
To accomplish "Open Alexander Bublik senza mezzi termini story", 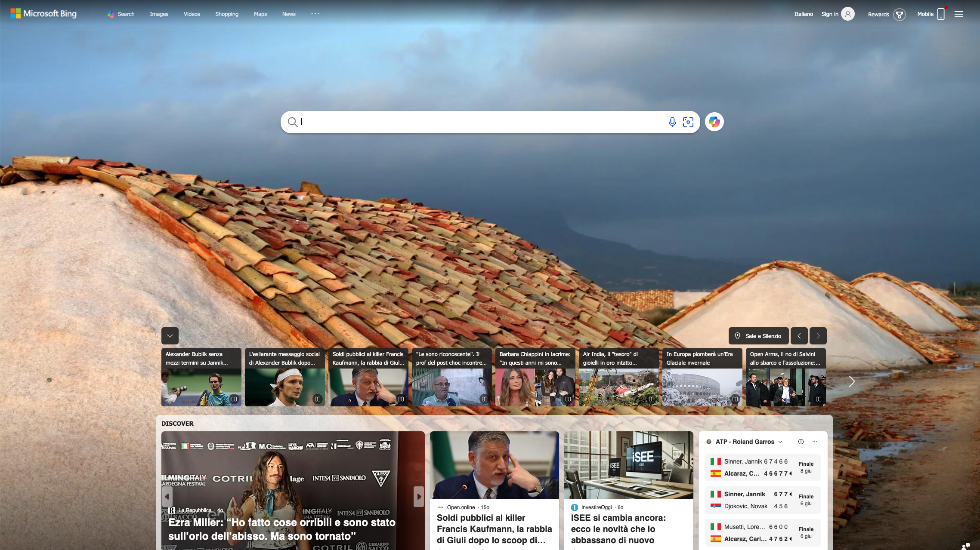I will pyautogui.click(x=201, y=377).
